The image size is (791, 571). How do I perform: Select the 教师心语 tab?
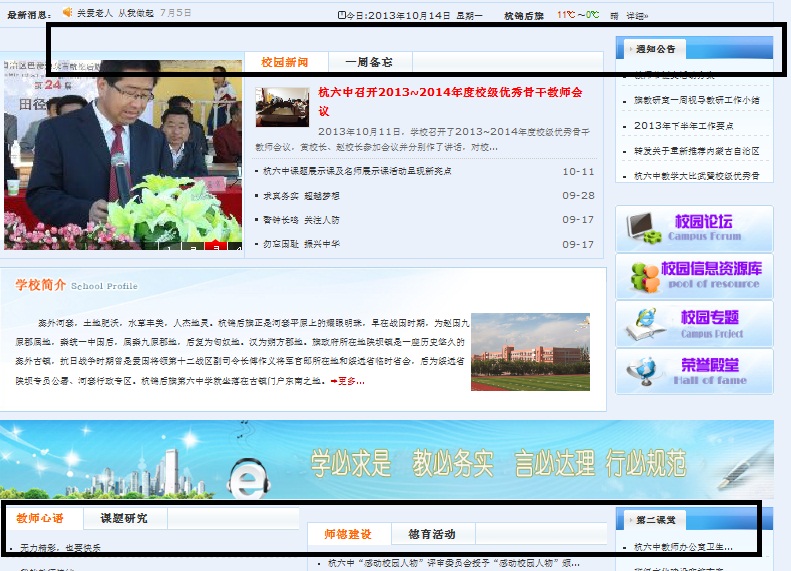(x=40, y=518)
